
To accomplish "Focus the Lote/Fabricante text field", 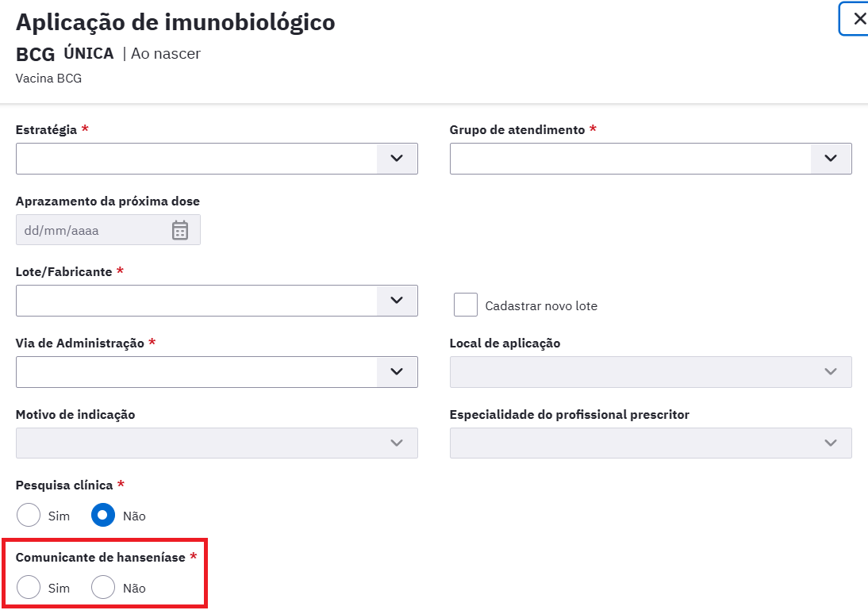I will [x=196, y=301].
